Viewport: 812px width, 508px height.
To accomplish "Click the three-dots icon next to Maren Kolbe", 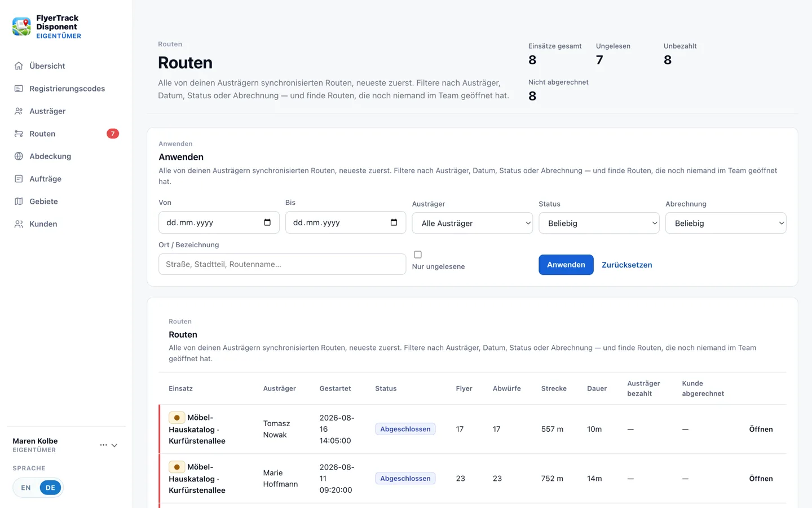I will click(103, 445).
